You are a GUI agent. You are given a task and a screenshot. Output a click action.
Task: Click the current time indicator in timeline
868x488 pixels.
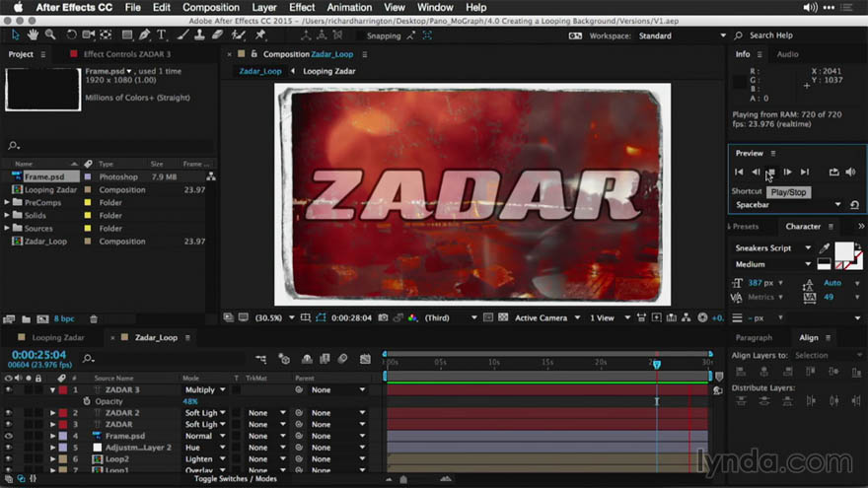657,364
